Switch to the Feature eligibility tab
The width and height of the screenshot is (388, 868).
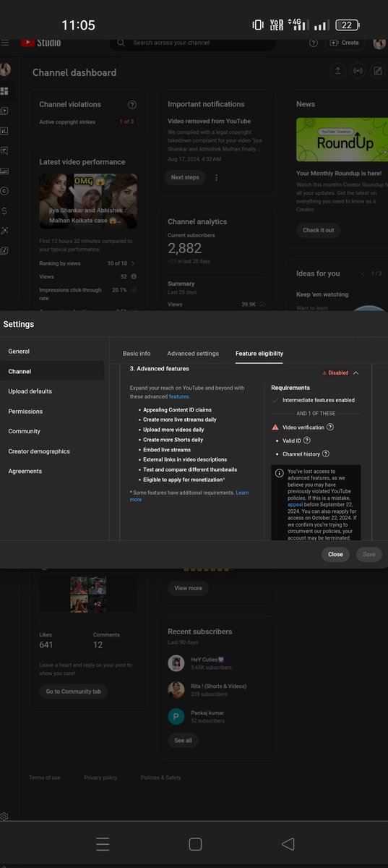coord(259,354)
